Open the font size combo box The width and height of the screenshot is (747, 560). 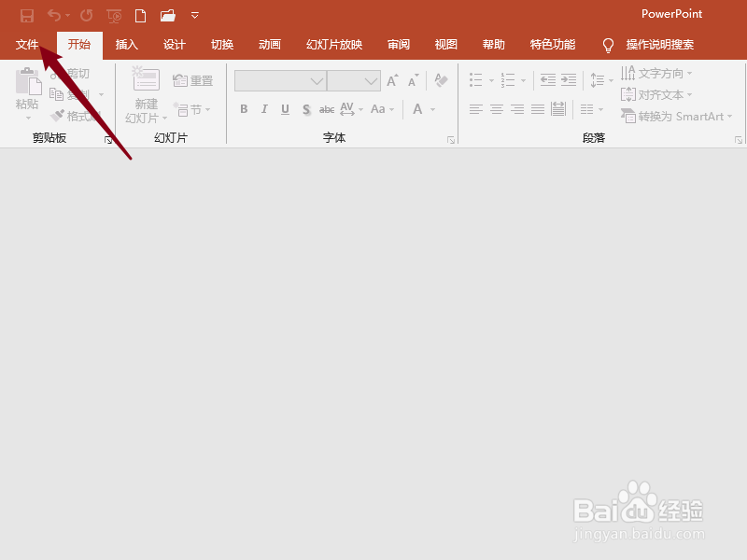click(x=354, y=81)
